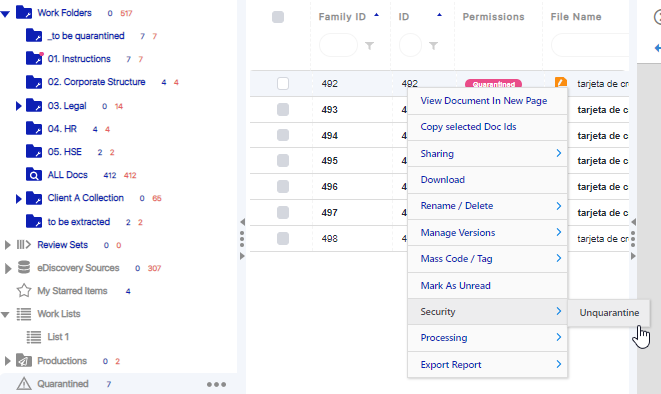The height and width of the screenshot is (394, 661).
Task: Toggle the select-all checkbox in the header
Action: [x=278, y=17]
